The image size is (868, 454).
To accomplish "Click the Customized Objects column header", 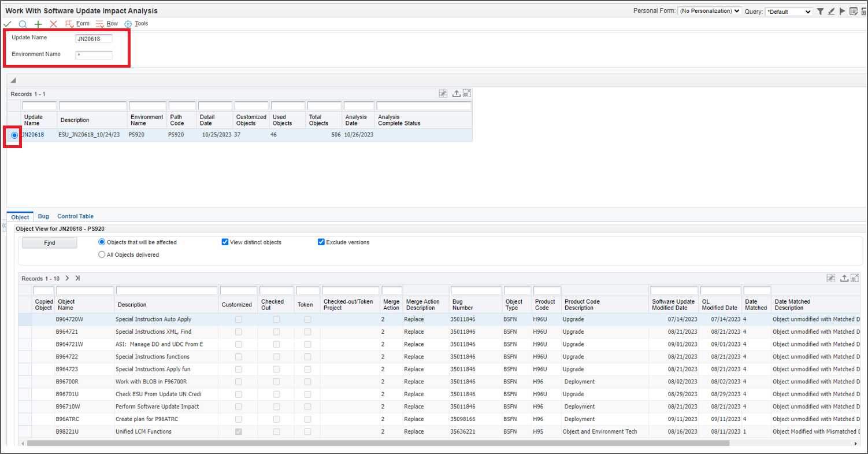I will pyautogui.click(x=250, y=120).
